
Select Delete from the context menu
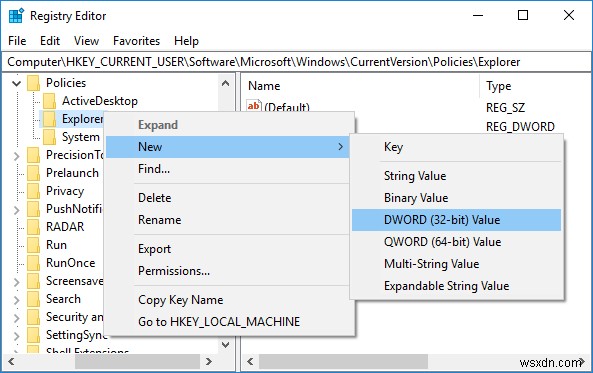[227, 198]
